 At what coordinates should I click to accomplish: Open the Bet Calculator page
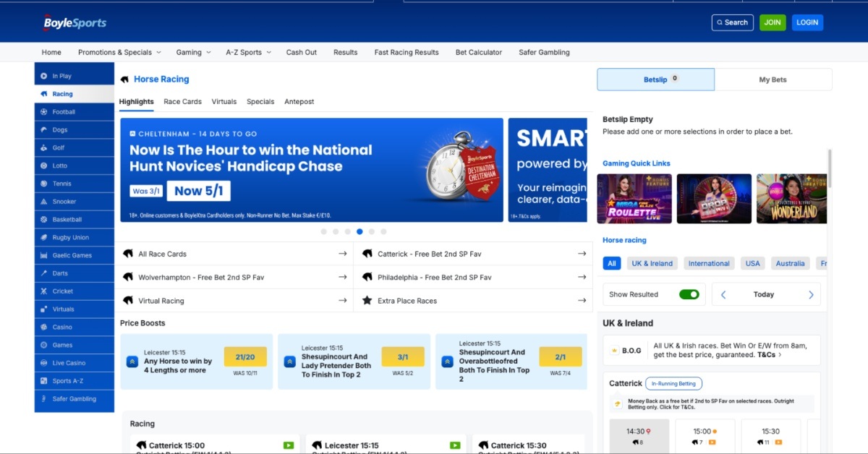pos(478,52)
